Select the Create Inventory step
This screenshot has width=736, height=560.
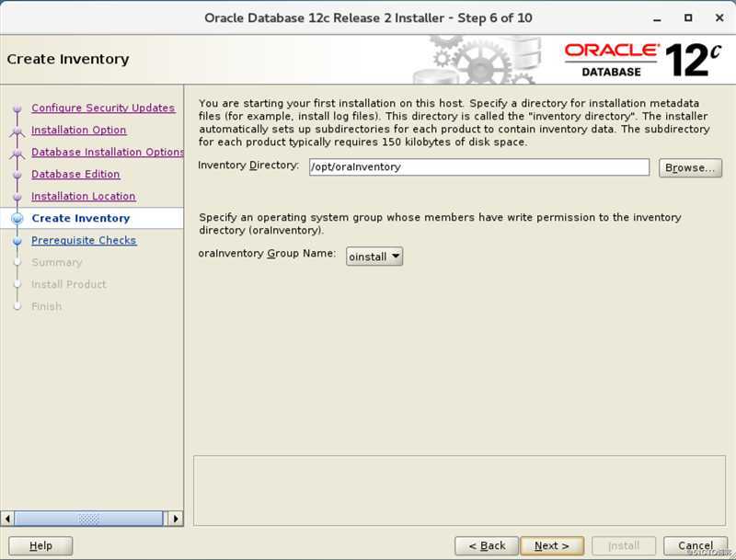(81, 218)
